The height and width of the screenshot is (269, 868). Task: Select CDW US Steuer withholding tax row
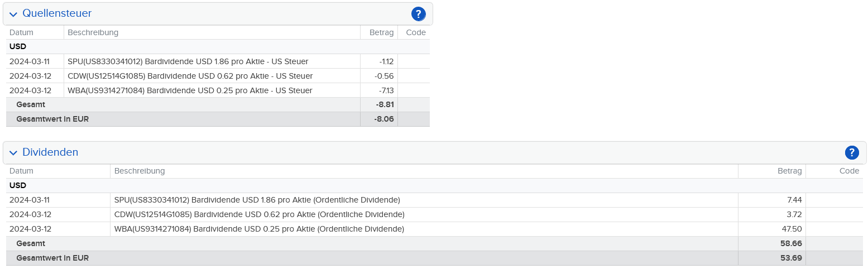click(190, 76)
